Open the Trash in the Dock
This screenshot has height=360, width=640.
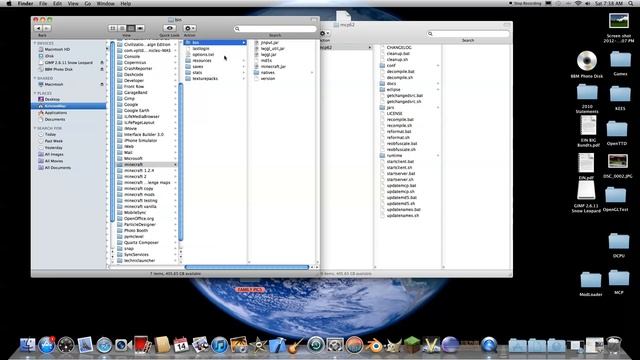pos(614,345)
